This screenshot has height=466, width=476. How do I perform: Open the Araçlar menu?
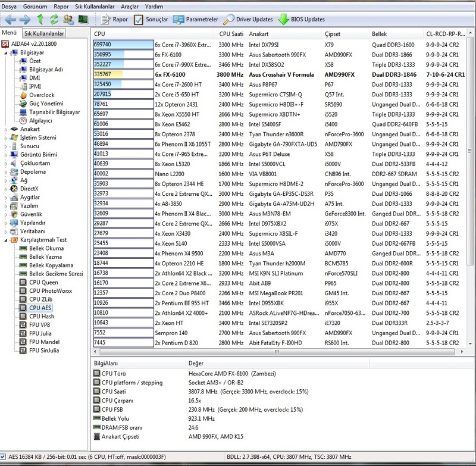tap(130, 7)
